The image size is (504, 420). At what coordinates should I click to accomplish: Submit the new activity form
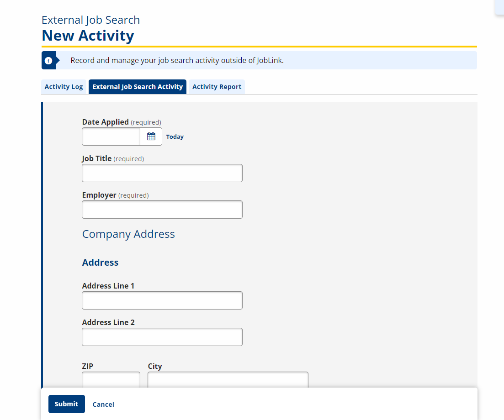pyautogui.click(x=67, y=404)
